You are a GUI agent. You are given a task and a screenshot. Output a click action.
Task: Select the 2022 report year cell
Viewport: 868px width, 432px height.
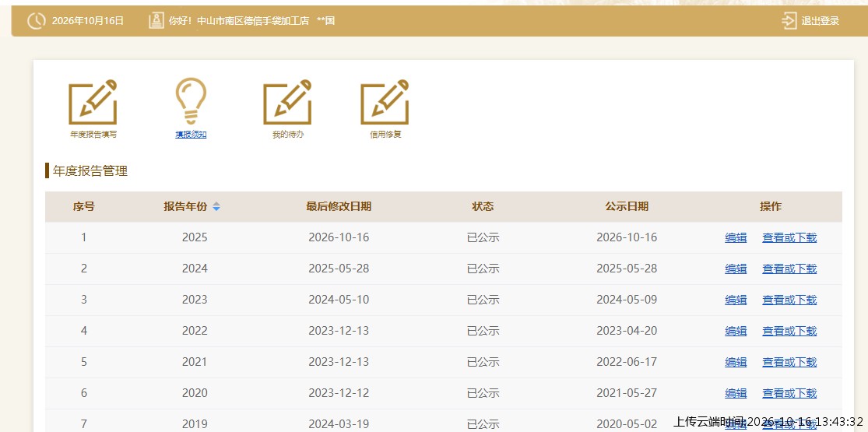[195, 331]
